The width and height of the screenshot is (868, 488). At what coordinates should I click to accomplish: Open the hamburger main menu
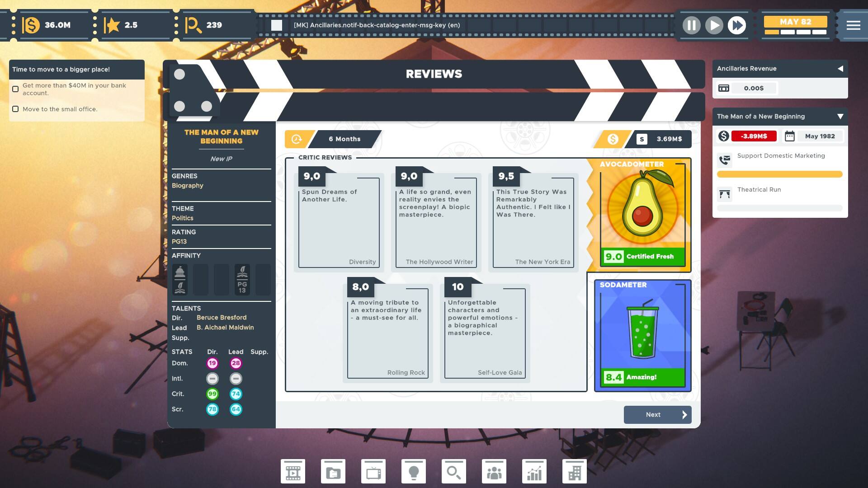[x=853, y=25]
